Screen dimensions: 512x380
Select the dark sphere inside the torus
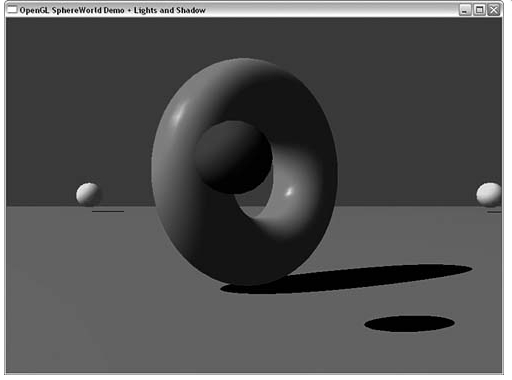[x=233, y=157]
